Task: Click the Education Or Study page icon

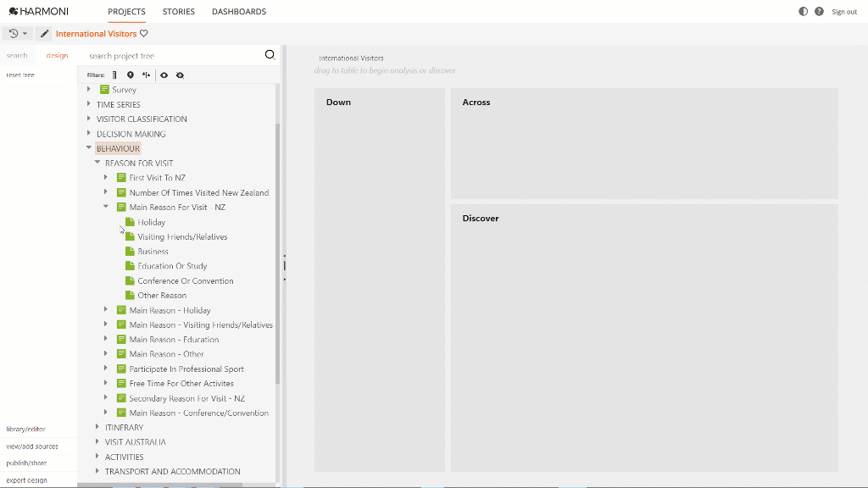Action: [130, 265]
